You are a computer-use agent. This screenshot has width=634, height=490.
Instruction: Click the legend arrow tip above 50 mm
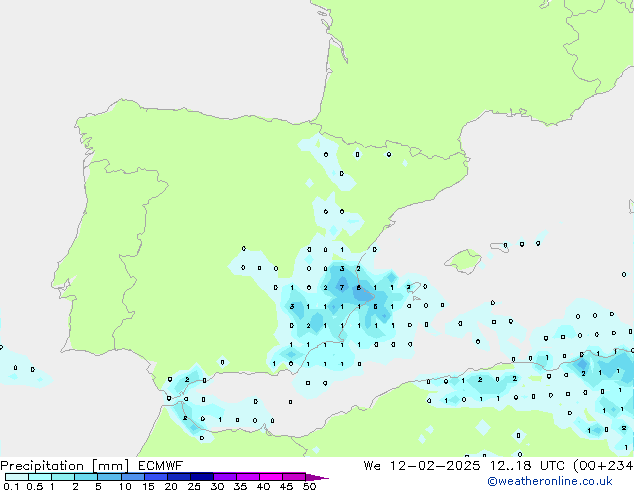tap(317, 477)
